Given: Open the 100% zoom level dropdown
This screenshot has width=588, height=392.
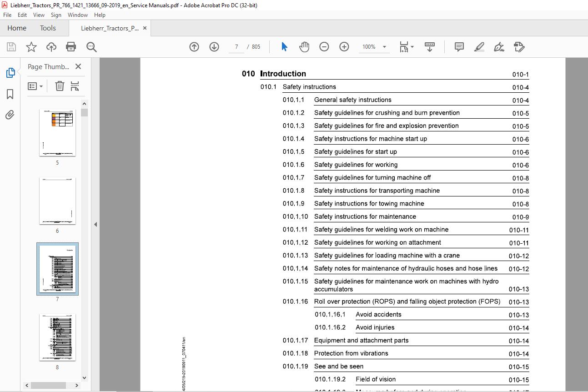Looking at the screenshot, I should pos(384,47).
